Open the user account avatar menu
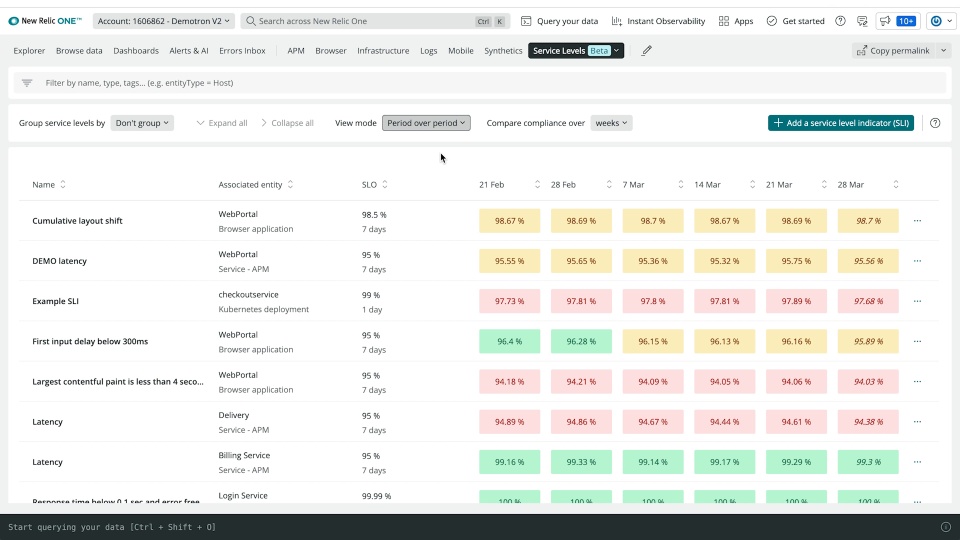This screenshot has height=540, width=960. pos(940,21)
